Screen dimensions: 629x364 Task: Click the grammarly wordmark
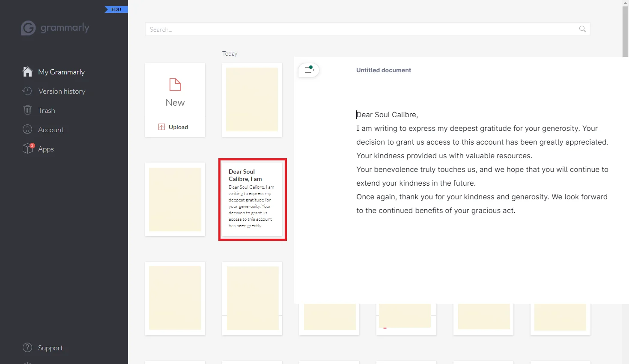pyautogui.click(x=65, y=28)
